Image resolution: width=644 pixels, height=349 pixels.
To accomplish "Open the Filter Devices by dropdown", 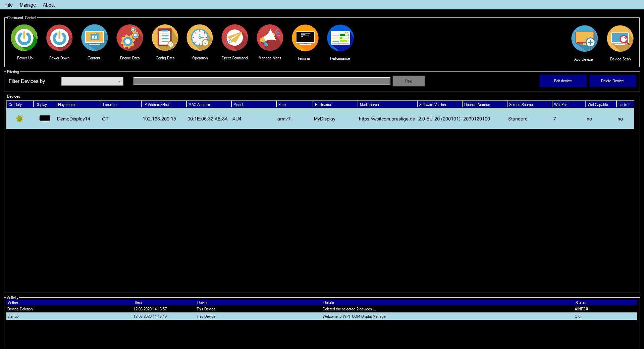I will (x=92, y=81).
